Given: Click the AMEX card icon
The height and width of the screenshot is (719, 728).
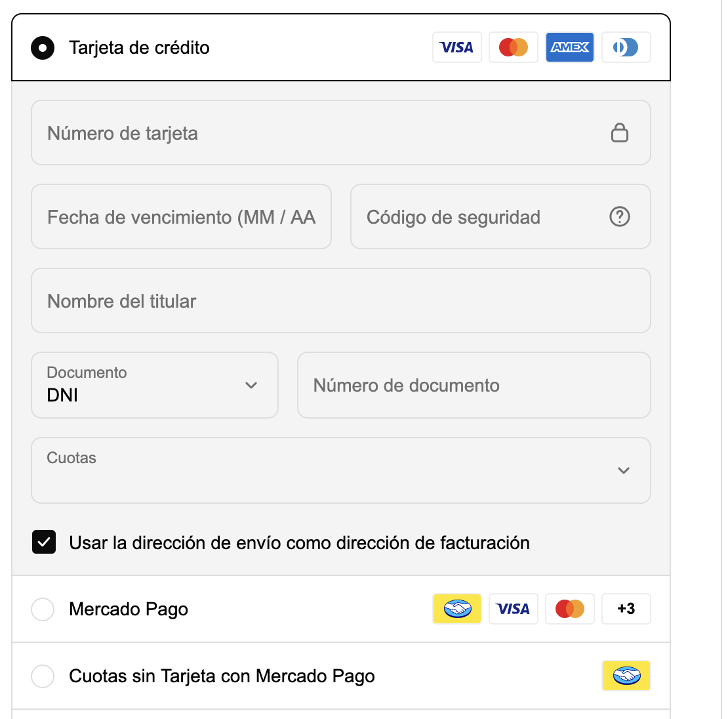Looking at the screenshot, I should pyautogui.click(x=570, y=47).
